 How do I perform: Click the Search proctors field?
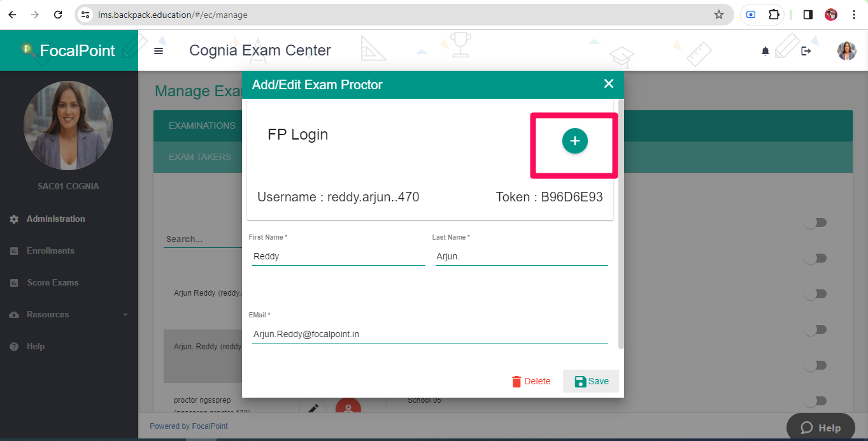[203, 239]
